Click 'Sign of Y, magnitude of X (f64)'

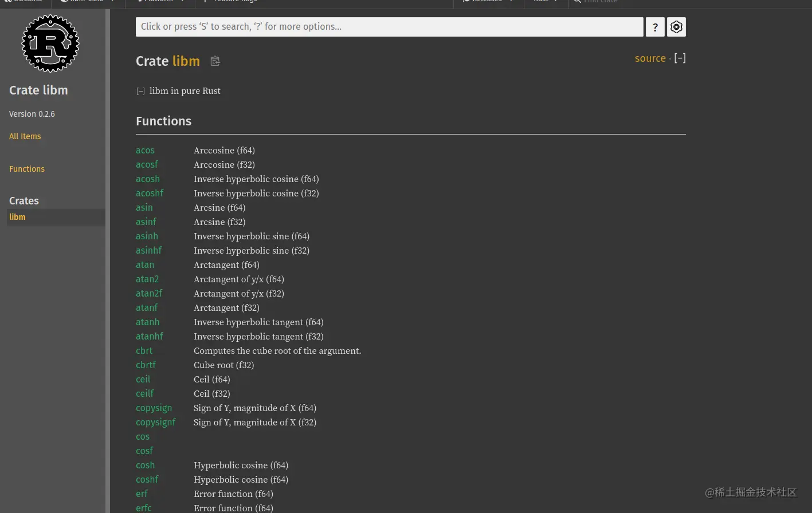255,408
